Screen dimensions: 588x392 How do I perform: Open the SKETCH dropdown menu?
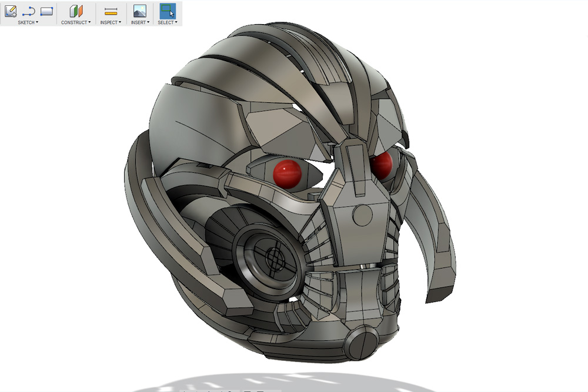click(28, 22)
